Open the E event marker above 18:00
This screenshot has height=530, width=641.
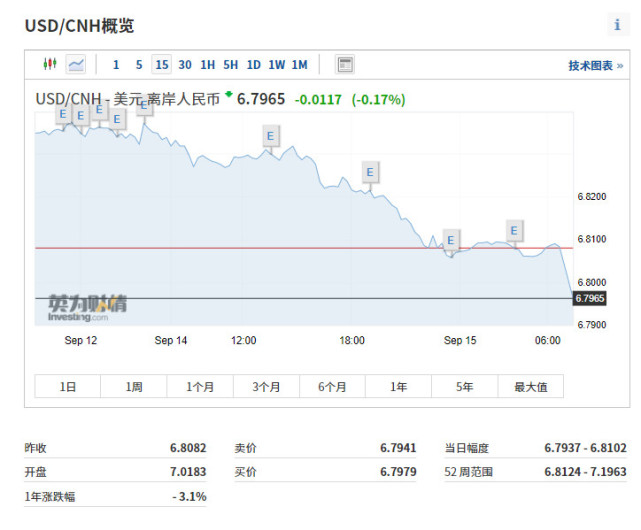click(x=370, y=172)
